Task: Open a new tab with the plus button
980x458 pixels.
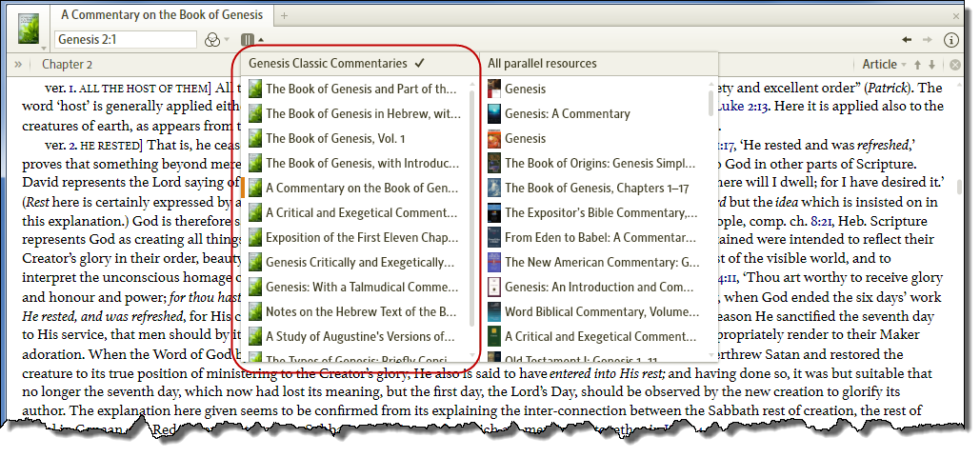Action: [x=285, y=15]
